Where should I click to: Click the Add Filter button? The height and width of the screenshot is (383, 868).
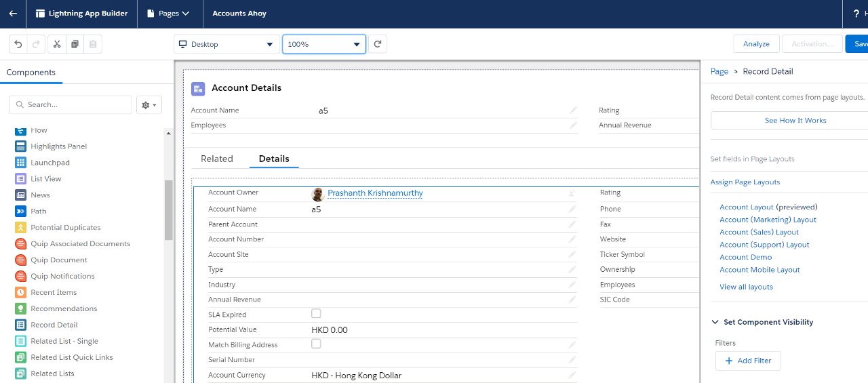[748, 361]
